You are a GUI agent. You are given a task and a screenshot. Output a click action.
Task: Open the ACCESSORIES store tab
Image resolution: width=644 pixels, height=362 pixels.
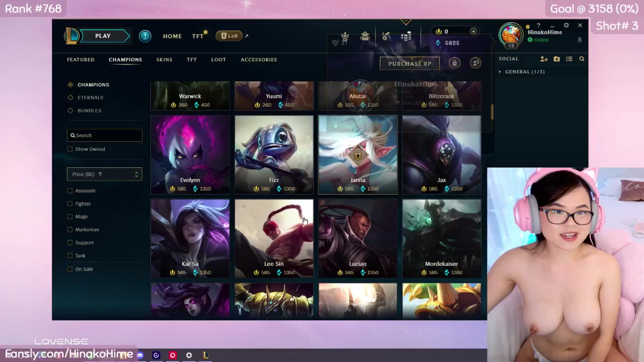pyautogui.click(x=259, y=60)
